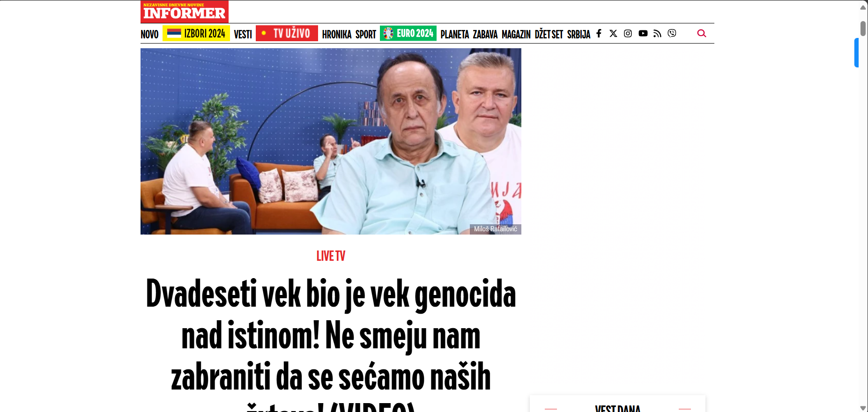
Task: Open the RSS feed icon
Action: tap(657, 33)
